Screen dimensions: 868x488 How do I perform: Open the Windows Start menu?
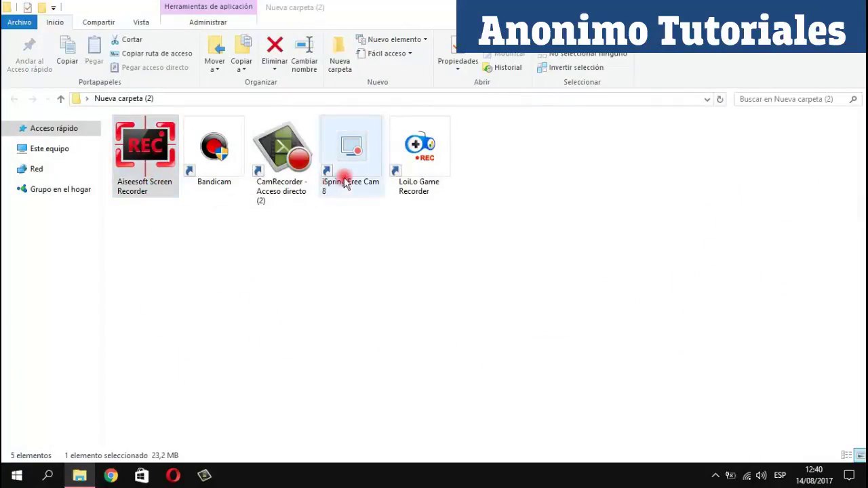tap(16, 476)
